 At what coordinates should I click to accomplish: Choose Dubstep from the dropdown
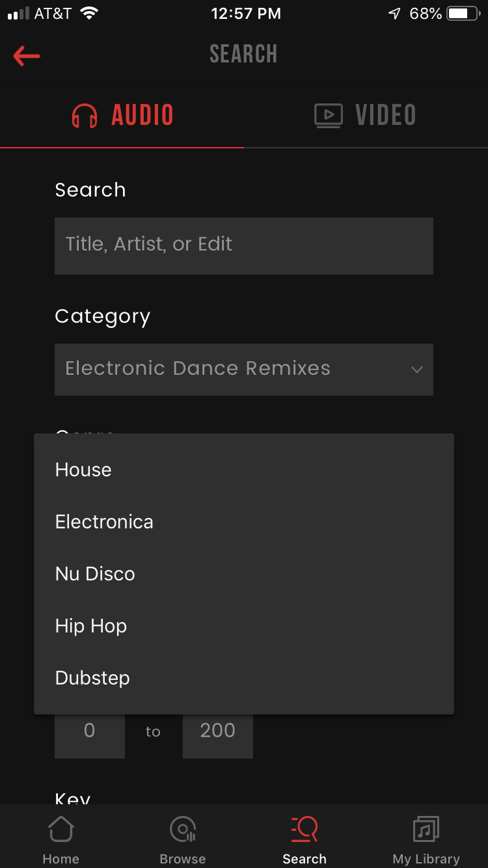[92, 678]
